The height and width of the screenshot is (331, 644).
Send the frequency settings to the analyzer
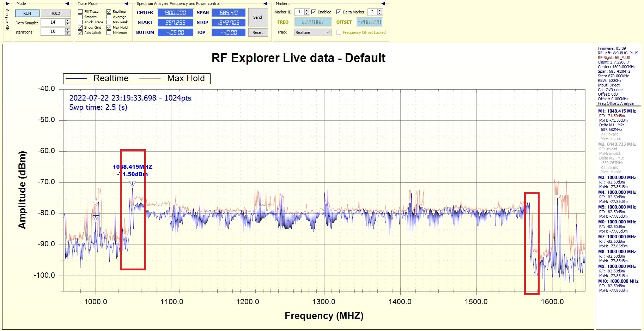[x=257, y=17]
